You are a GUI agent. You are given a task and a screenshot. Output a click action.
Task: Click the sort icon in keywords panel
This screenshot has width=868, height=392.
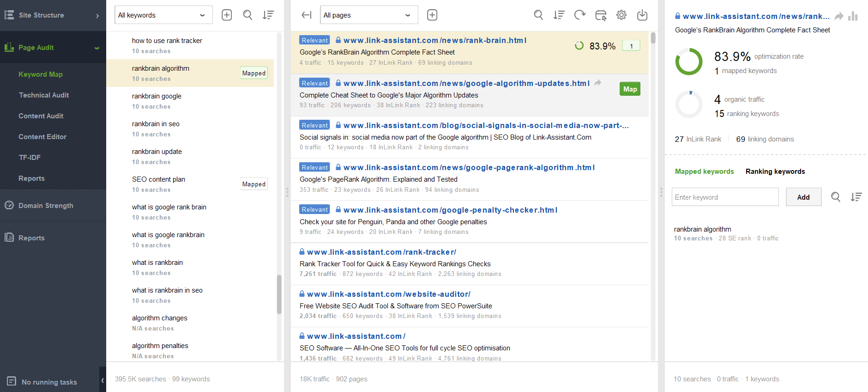pos(268,15)
